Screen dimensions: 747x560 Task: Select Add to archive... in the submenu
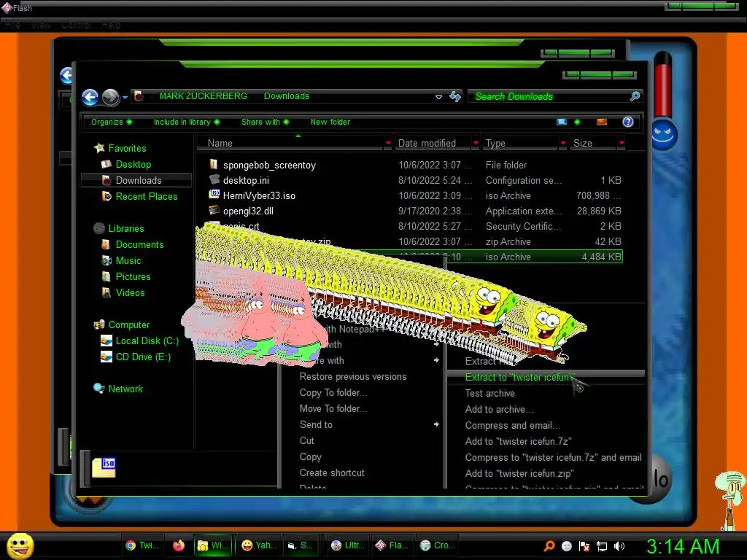499,410
